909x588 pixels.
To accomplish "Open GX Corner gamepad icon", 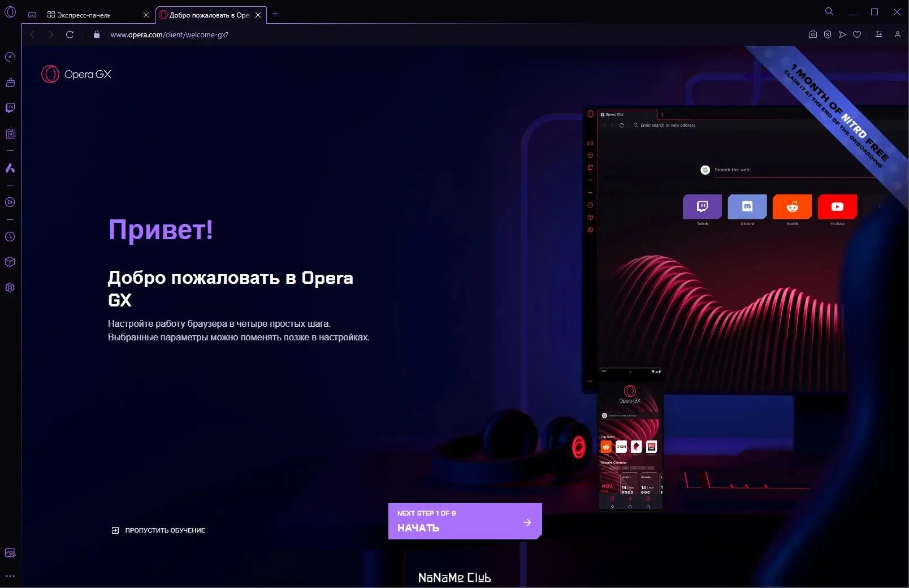I will point(32,15).
